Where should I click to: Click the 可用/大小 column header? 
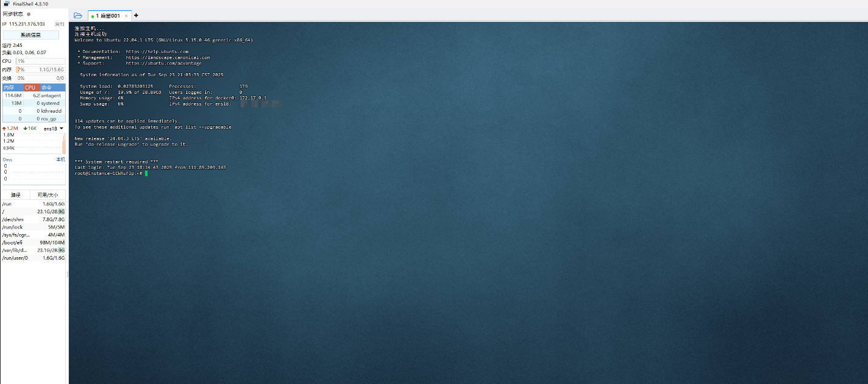(48, 195)
